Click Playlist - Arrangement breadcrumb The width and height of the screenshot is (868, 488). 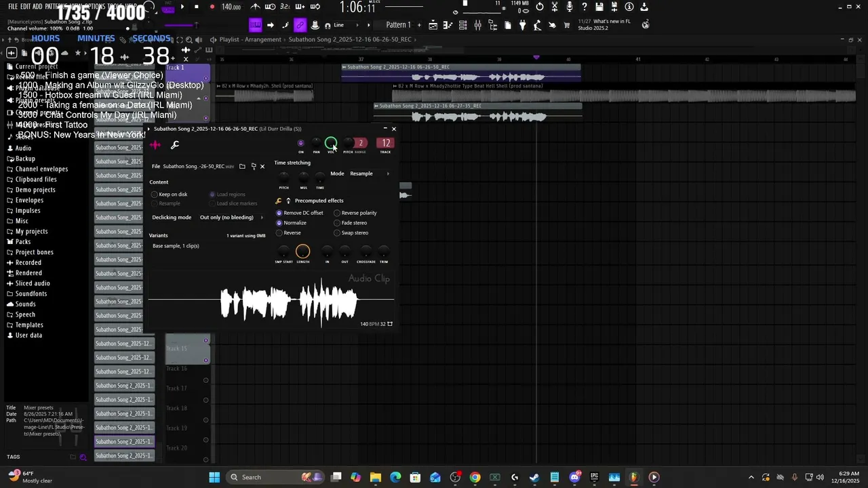point(250,39)
